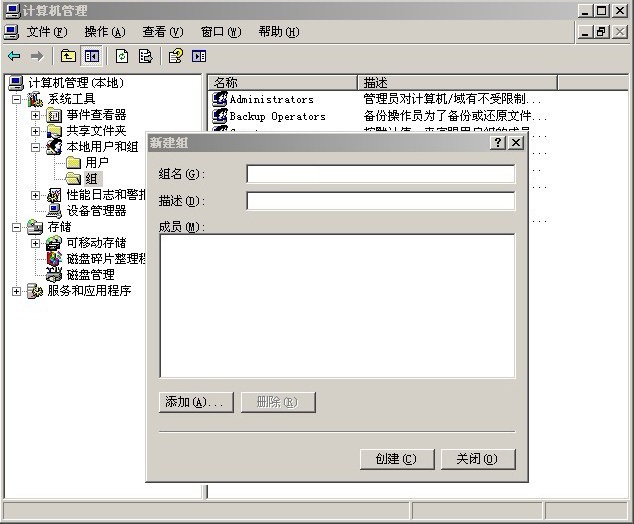Image resolution: width=634 pixels, height=524 pixels.
Task: Click the Refresh toolbar icon
Action: [122, 56]
